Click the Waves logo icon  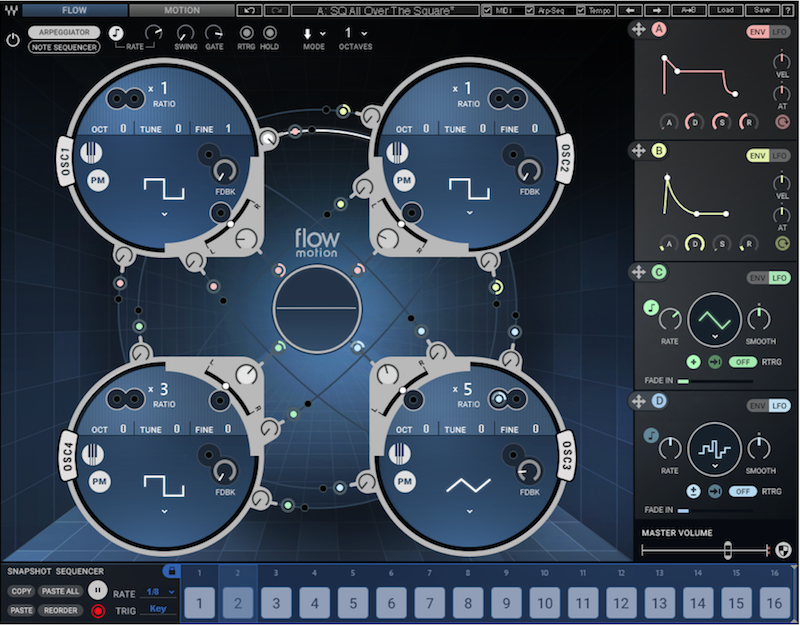coord(11,9)
